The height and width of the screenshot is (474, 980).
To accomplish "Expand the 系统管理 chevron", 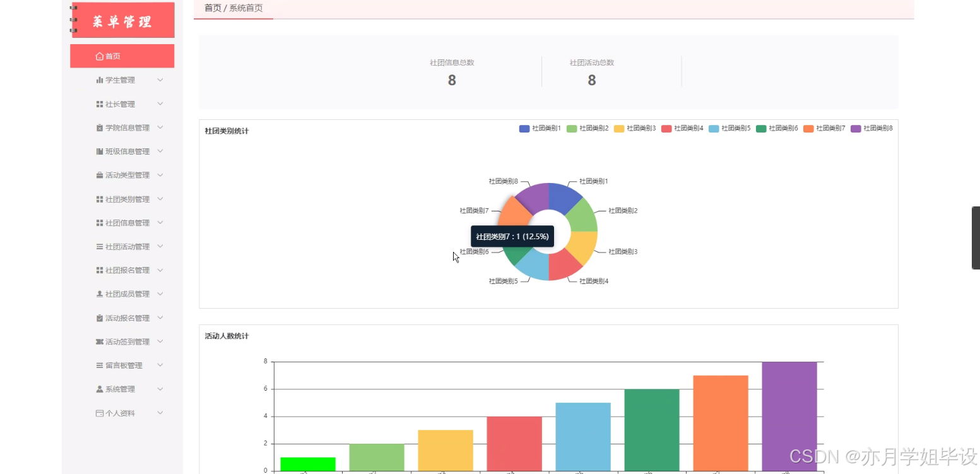I will pyautogui.click(x=160, y=389).
